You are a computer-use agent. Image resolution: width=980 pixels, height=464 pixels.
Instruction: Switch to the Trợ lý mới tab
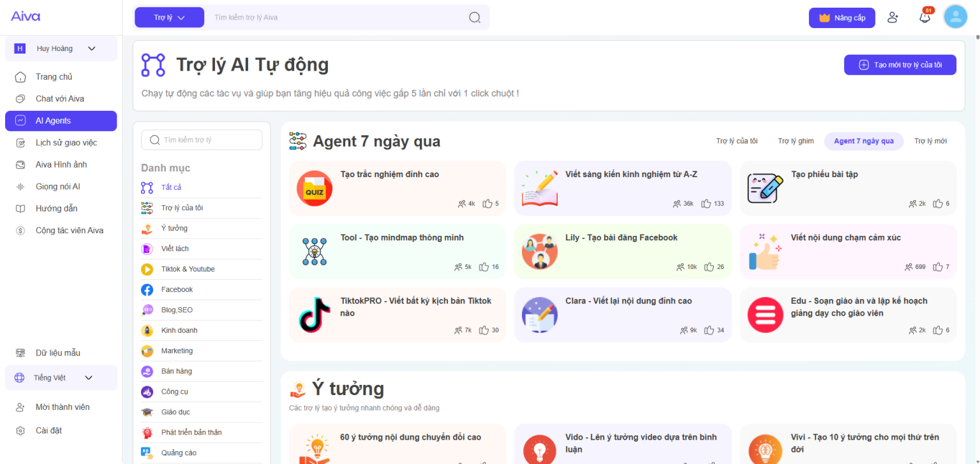pyautogui.click(x=930, y=141)
